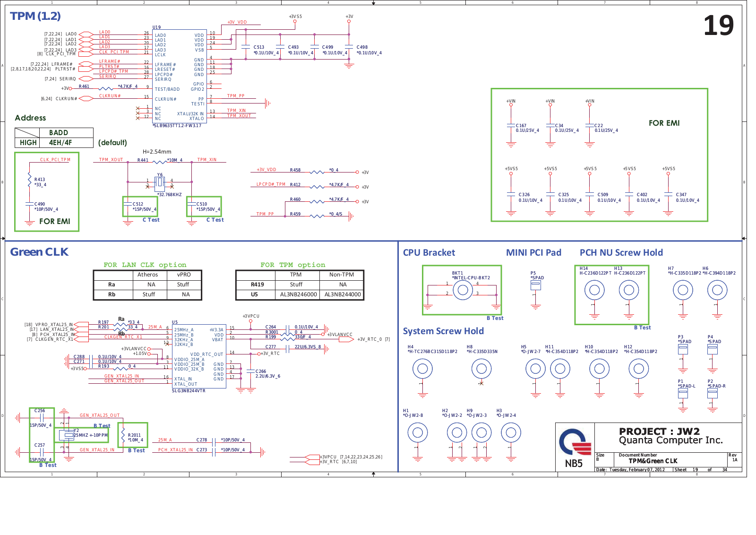Select screw hole H14 symbol
The height and width of the screenshot is (535, 756).
coord(594,290)
